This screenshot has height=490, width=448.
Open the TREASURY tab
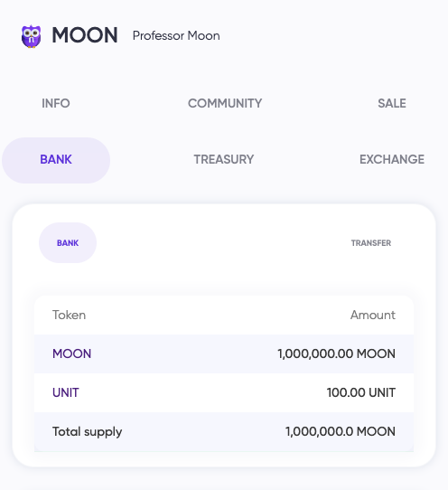tap(224, 159)
